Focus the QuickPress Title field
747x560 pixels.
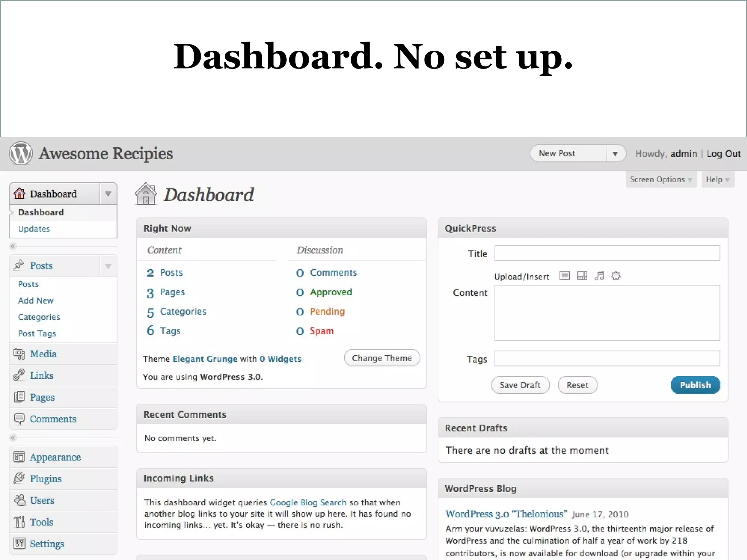click(x=607, y=253)
